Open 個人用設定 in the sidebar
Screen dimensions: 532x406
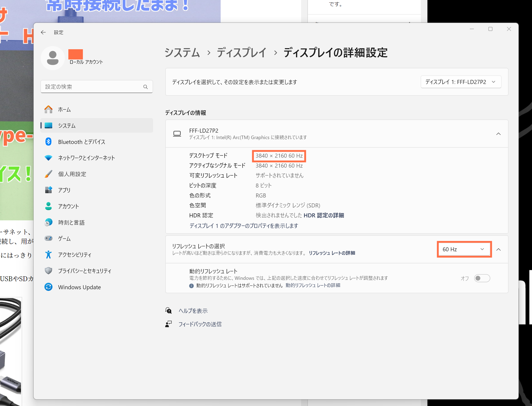coord(72,174)
